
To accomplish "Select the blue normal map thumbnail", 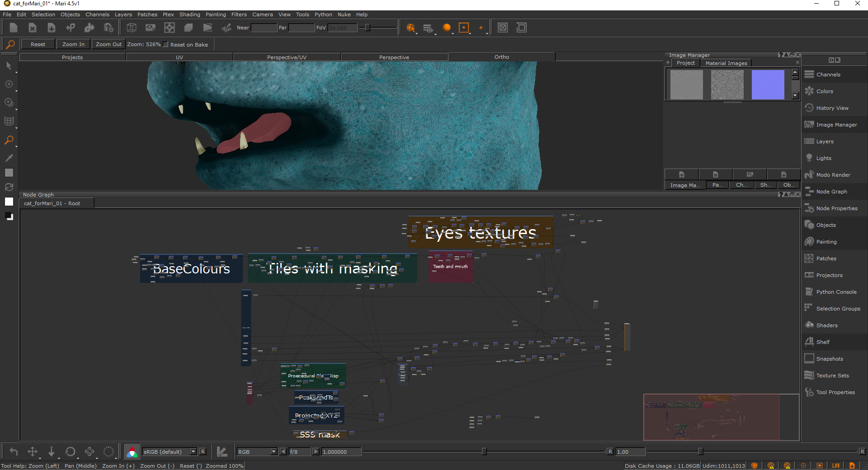I will (x=768, y=85).
